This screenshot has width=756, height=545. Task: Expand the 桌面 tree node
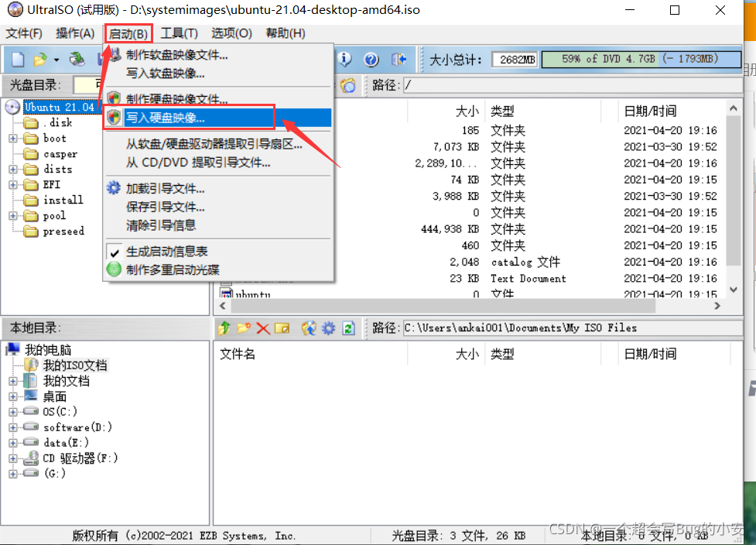click(13, 396)
